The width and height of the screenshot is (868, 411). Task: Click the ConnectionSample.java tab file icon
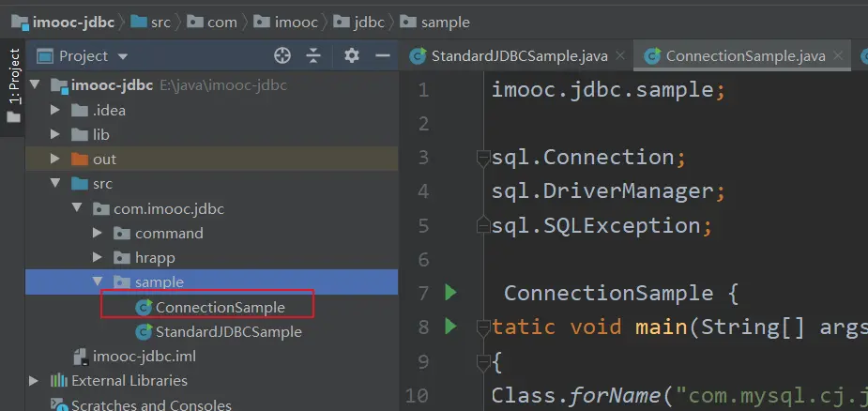[653, 56]
